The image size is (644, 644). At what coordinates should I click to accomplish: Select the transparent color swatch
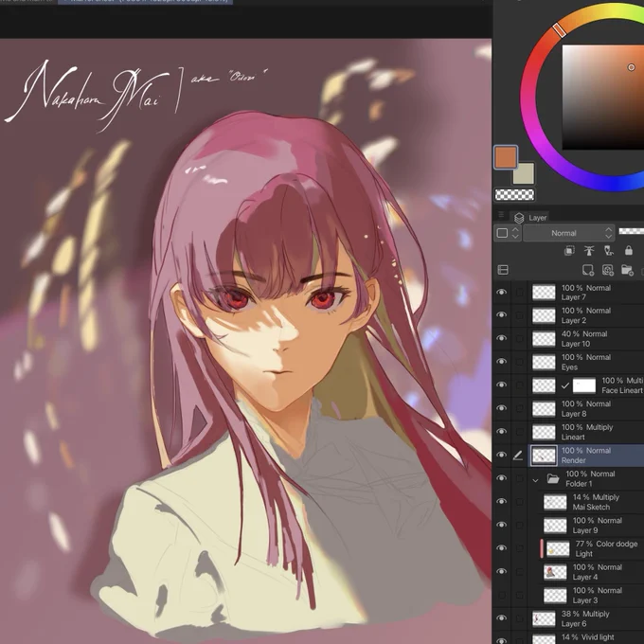pyautogui.click(x=514, y=195)
